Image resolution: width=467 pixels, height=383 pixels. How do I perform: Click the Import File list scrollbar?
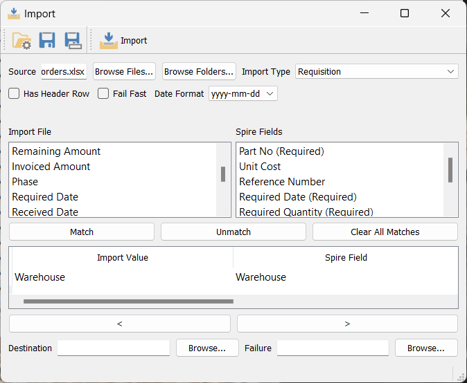tap(223, 174)
